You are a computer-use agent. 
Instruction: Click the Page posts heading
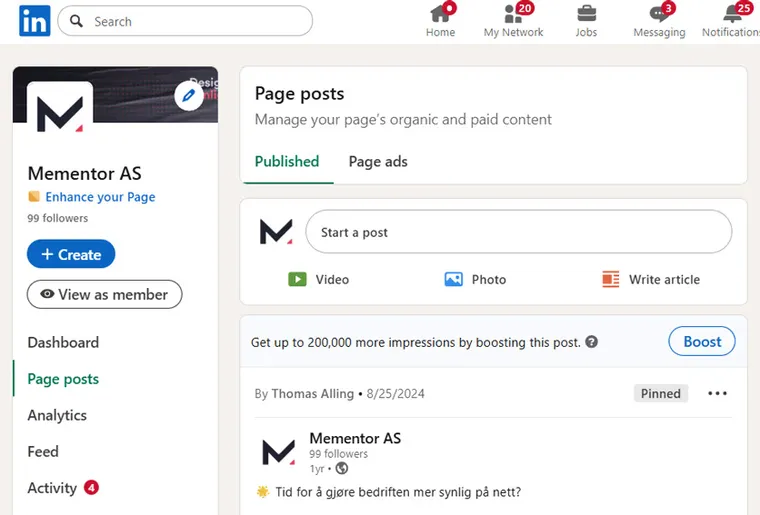pyautogui.click(x=300, y=94)
